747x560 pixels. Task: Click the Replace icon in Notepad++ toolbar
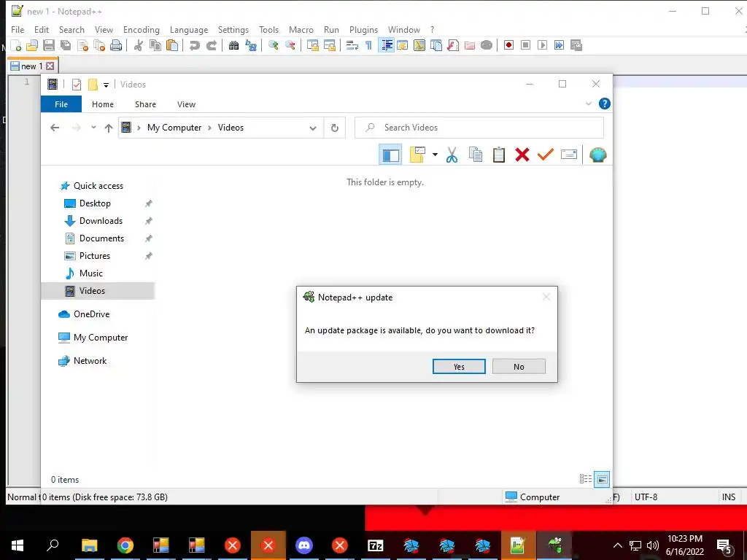point(251,45)
